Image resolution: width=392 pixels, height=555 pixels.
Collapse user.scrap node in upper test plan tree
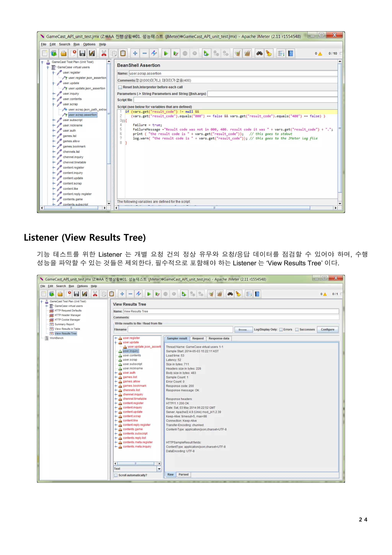click(53, 104)
